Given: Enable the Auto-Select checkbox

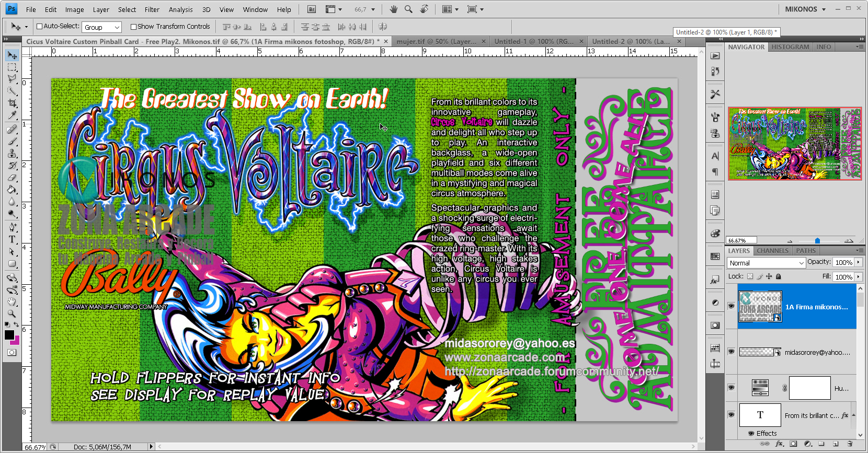Looking at the screenshot, I should coord(39,26).
